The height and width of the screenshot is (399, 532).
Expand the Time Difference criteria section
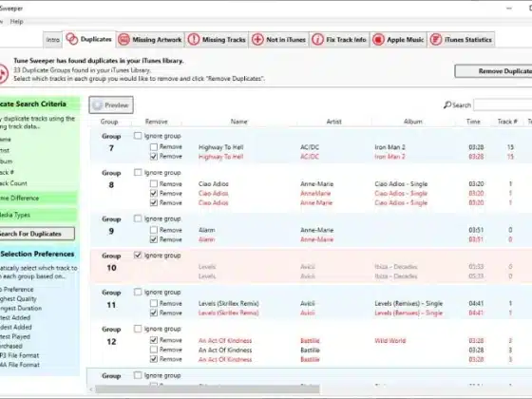(x=38, y=199)
